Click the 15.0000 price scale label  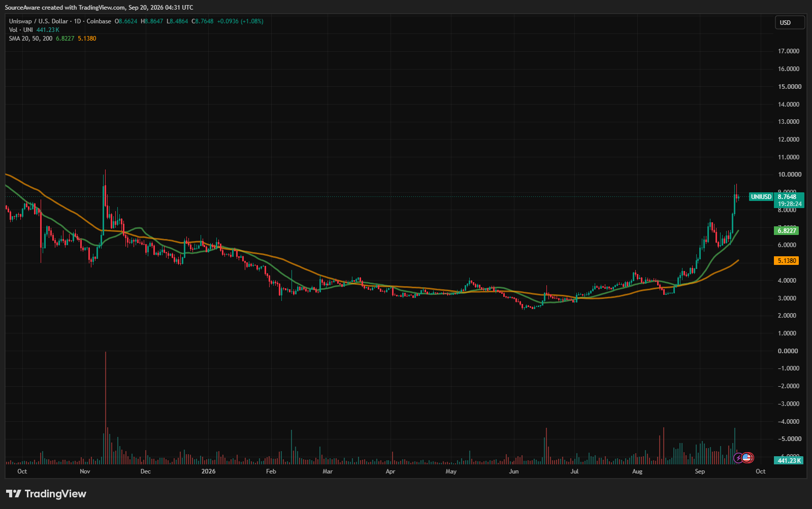coord(789,87)
